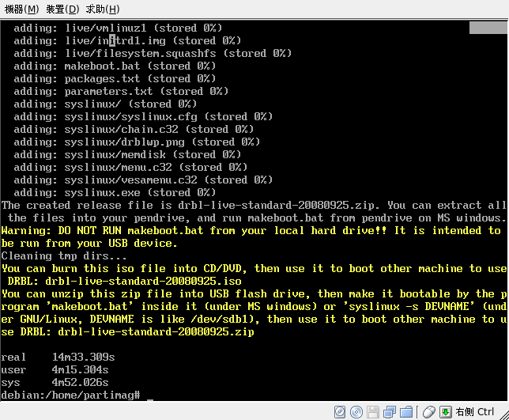
Task: Open the 求助(H) menu
Action: click(x=103, y=9)
